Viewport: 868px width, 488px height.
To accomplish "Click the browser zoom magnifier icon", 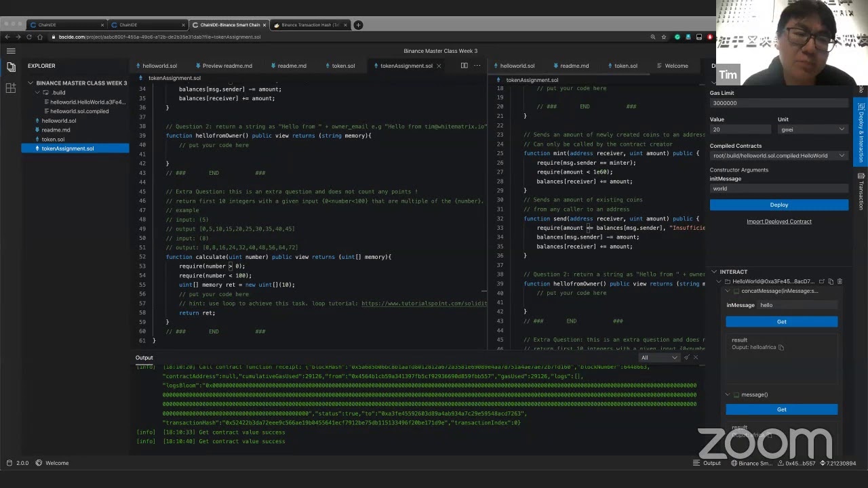I will coord(653,37).
